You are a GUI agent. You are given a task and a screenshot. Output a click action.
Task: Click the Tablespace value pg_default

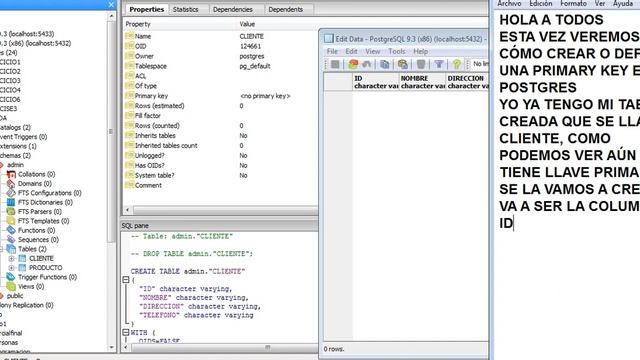click(x=255, y=66)
